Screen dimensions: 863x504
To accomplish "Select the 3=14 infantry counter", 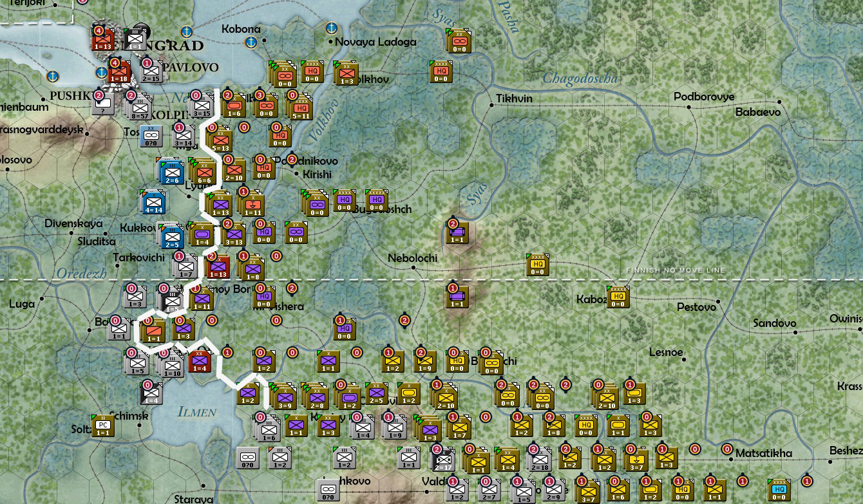I will [184, 136].
